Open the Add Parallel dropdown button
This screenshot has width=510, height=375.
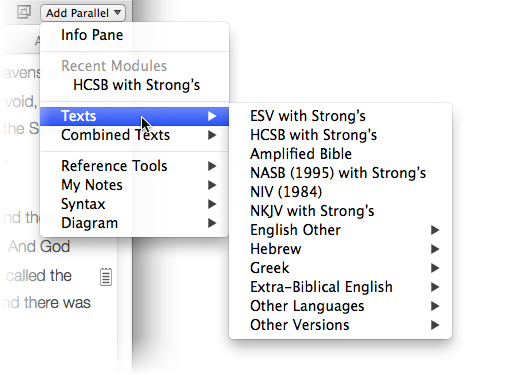pos(83,13)
